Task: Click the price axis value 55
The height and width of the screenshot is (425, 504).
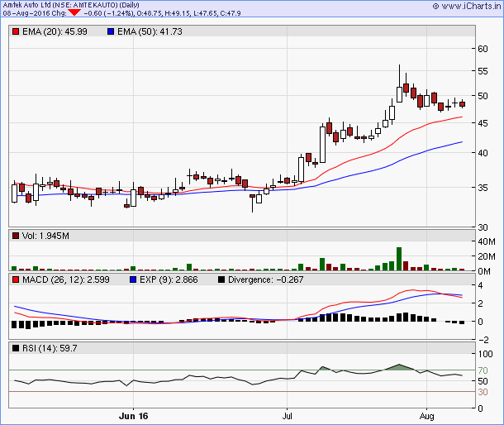Action: pos(483,71)
